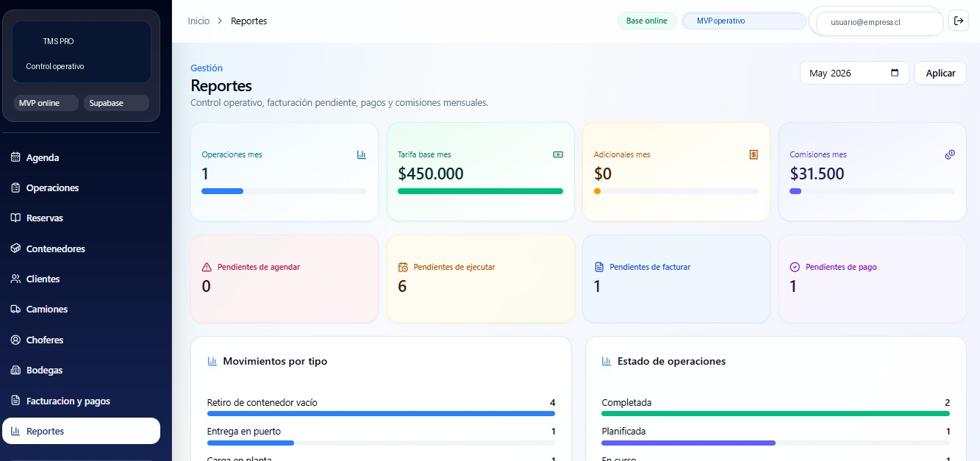
Task: Open the Reservas page
Action: [x=81, y=218]
